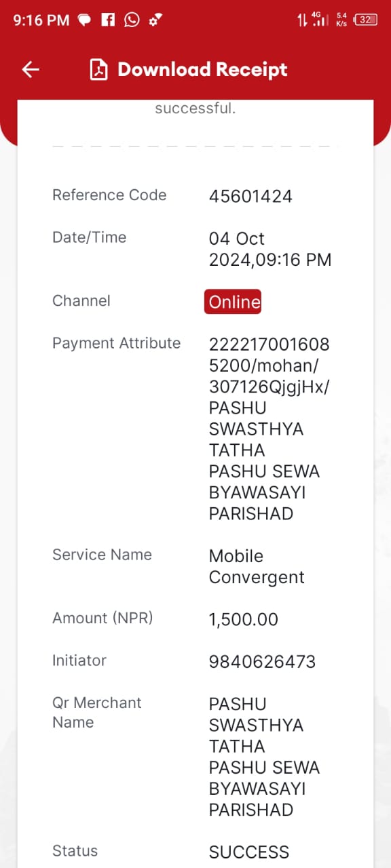The image size is (391, 868).
Task: Open the messaging notification icon in the status bar
Action: pos(84,20)
